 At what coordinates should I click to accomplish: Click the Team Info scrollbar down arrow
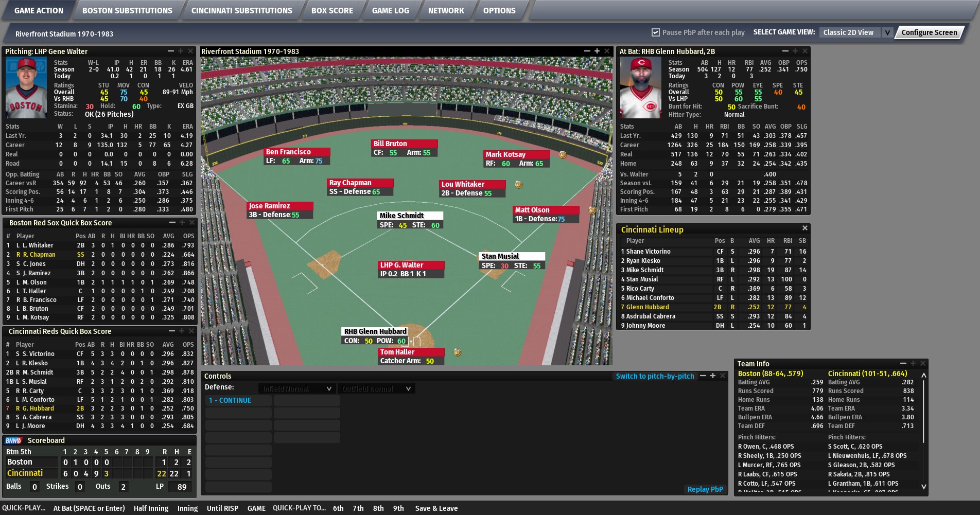coord(923,487)
